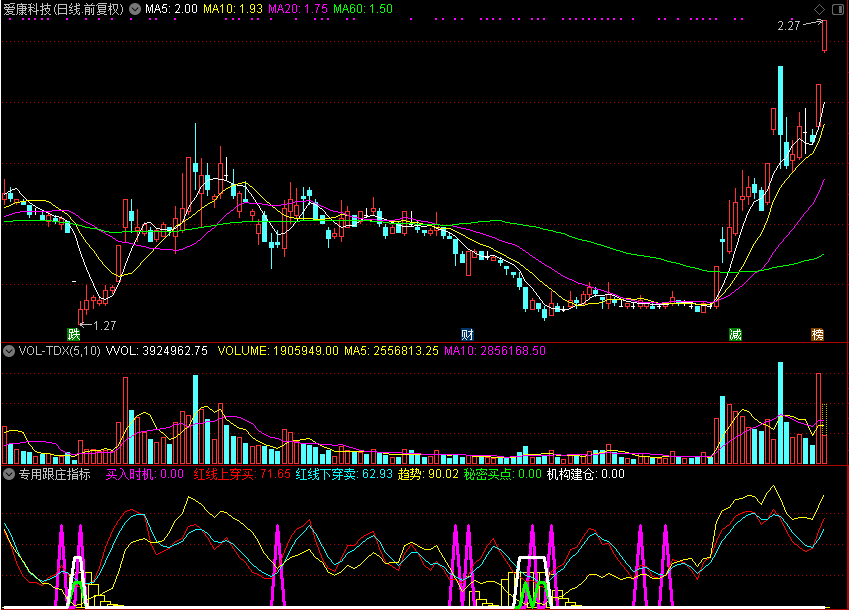Click the blue 财 info marker
Image resolution: width=849 pixels, height=610 pixels.
467,334
